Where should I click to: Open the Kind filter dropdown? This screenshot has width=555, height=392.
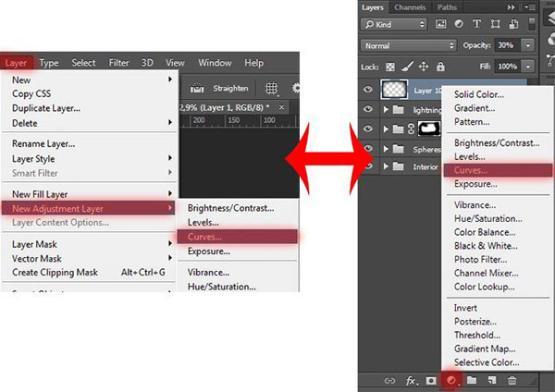[x=394, y=24]
